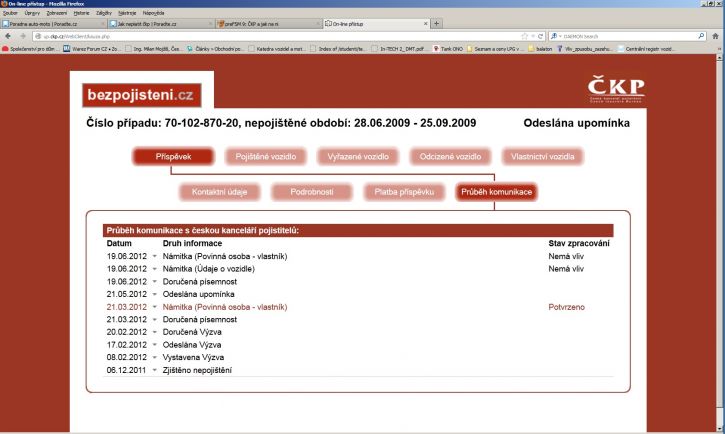
Task: Click the browser forward arrow
Action: pos(23,36)
